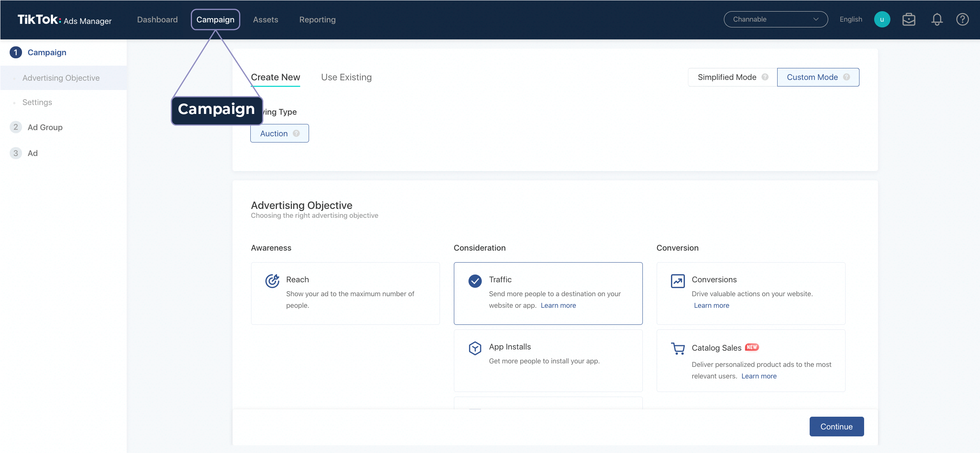Click 'Drive valuable actions on your website.'
Viewport: 980px width, 453px height.
[x=752, y=294]
